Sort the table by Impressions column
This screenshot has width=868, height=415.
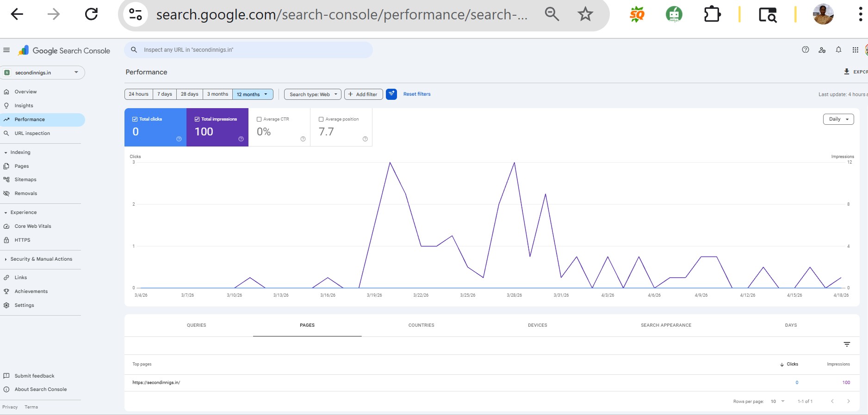point(838,364)
